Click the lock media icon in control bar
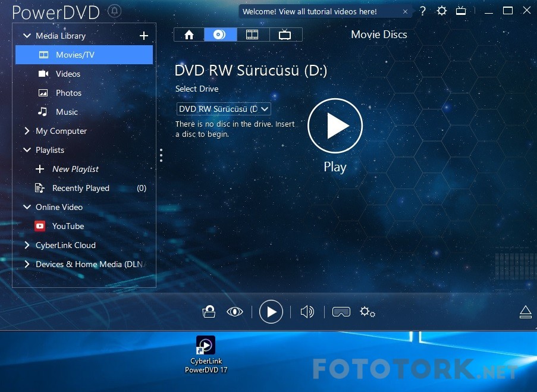This screenshot has width=537, height=392. [209, 312]
